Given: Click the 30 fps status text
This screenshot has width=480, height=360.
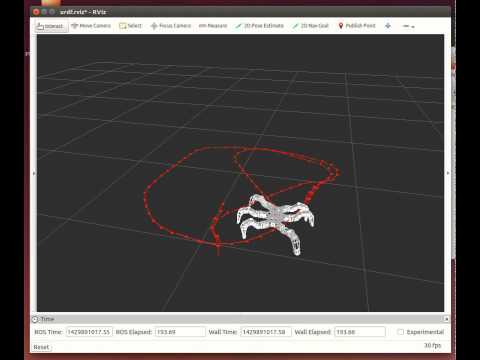Looking at the screenshot, I should [432, 345].
